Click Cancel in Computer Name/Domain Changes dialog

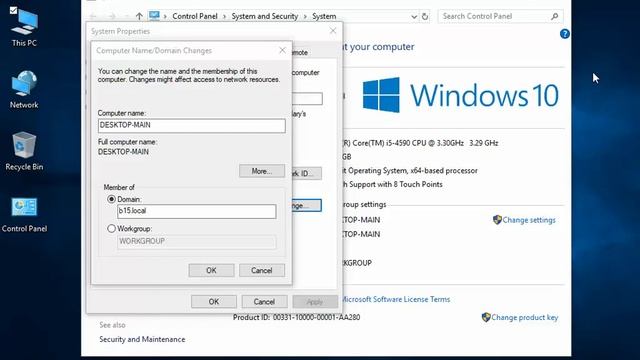coord(262,270)
